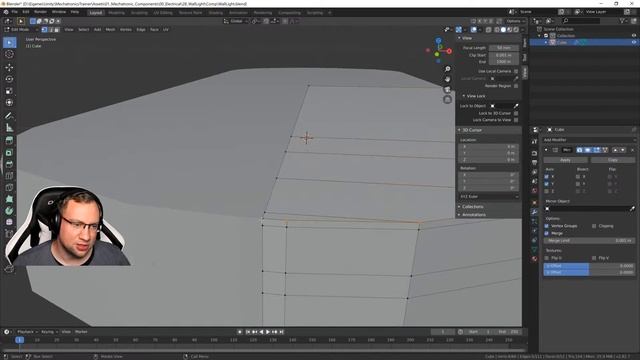This screenshot has height=360, width=640.
Task: Uncheck mirror Axis Y checkbox
Action: pos(547,184)
